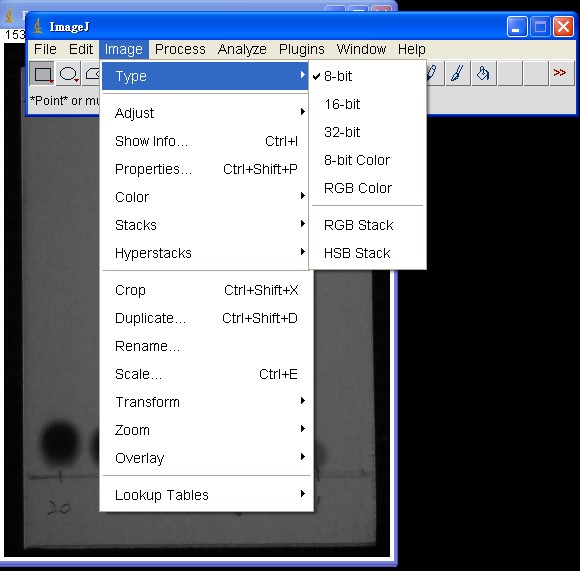Screen dimensions: 580x571
Task: Open the Window menu
Action: tap(361, 49)
